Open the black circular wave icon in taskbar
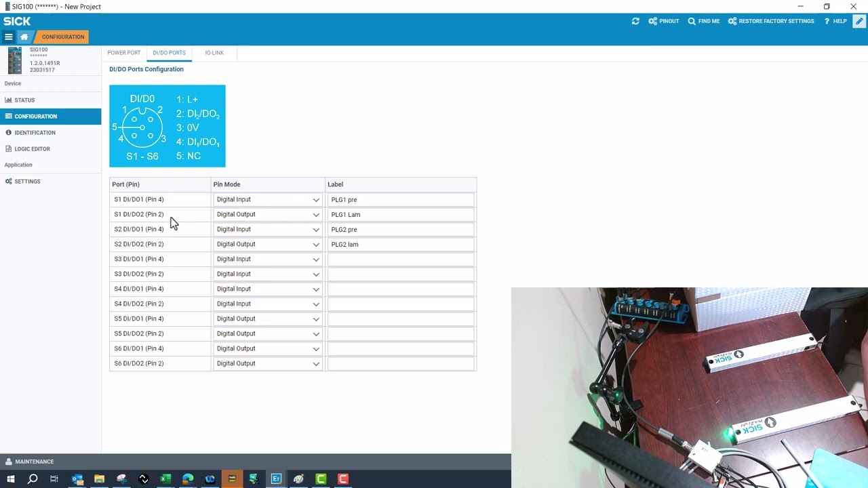This screenshot has height=488, width=868. (144, 479)
